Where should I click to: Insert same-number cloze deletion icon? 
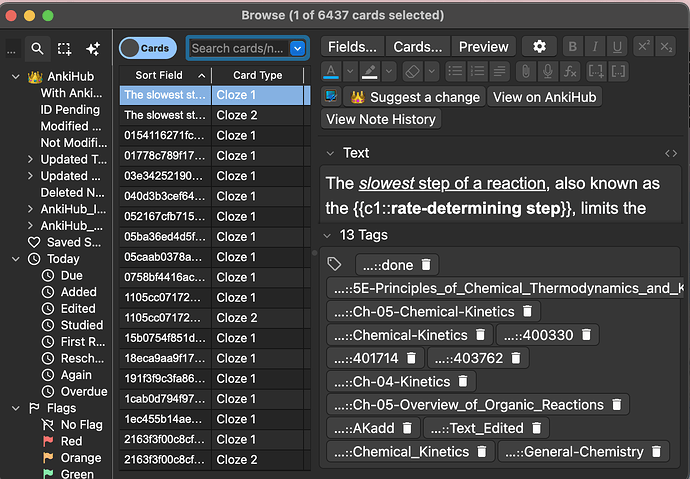(x=618, y=71)
